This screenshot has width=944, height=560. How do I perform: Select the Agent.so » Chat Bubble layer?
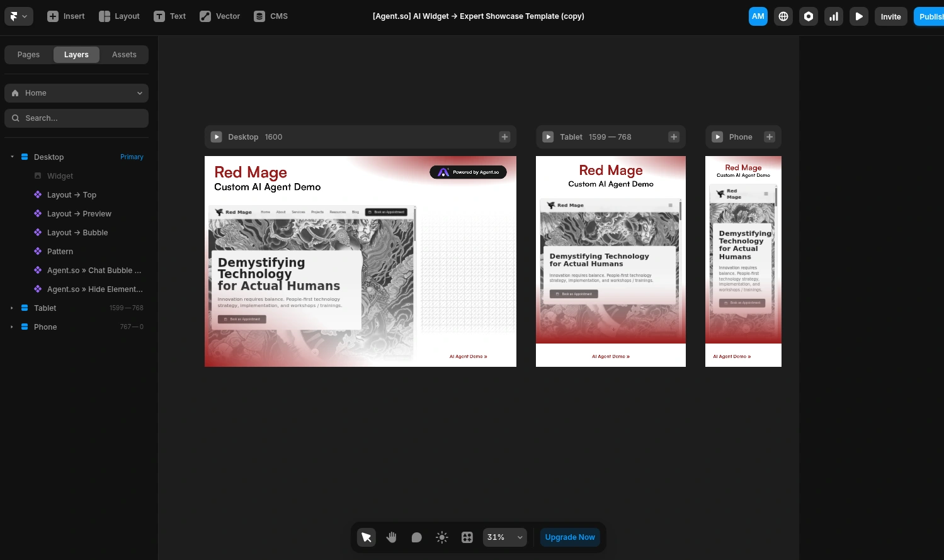click(76, 270)
